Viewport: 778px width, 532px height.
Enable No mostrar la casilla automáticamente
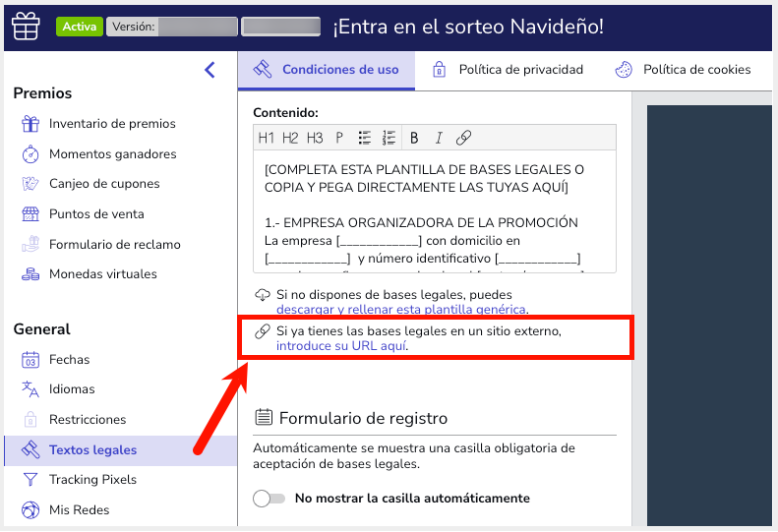(269, 499)
